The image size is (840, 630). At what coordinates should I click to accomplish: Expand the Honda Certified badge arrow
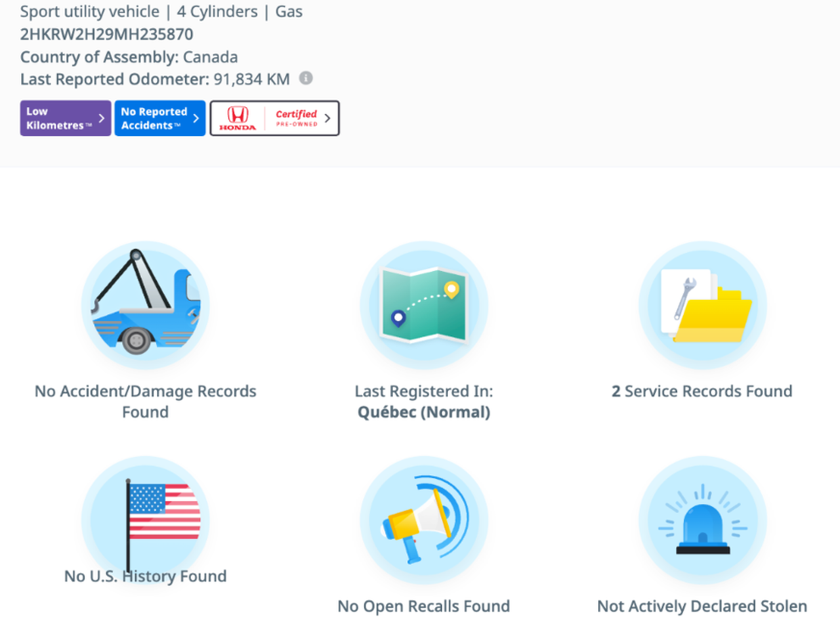pyautogui.click(x=327, y=118)
